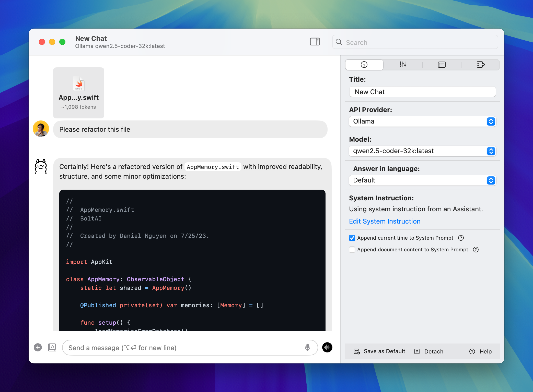Start voice mode with waveform button

327,347
